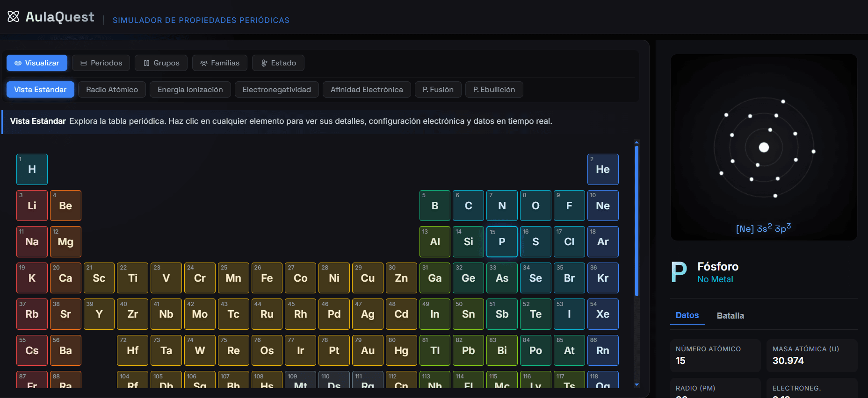This screenshot has width=868, height=398.
Task: Switch to the Periodos mode tab
Action: (101, 63)
